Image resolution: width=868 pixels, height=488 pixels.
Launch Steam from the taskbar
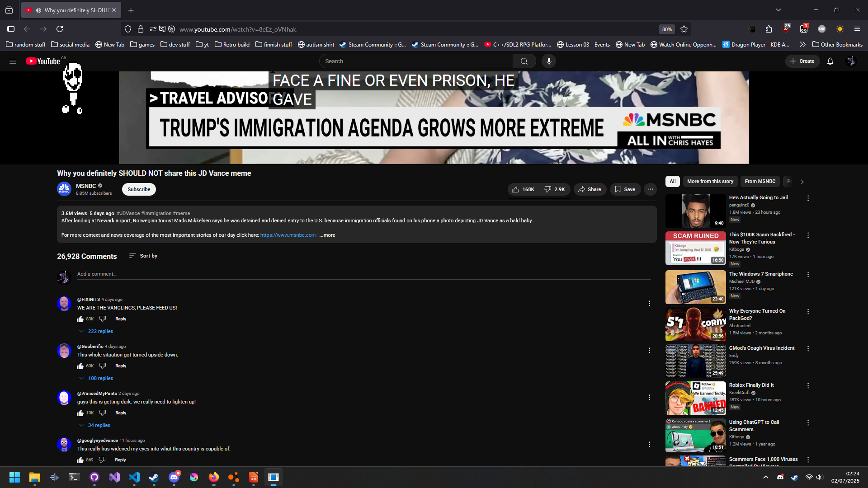(154, 477)
